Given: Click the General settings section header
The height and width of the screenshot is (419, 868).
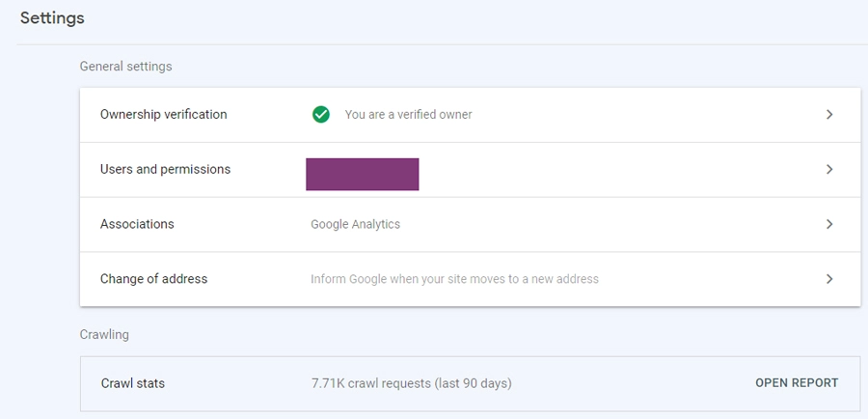Looking at the screenshot, I should pyautogui.click(x=125, y=67).
